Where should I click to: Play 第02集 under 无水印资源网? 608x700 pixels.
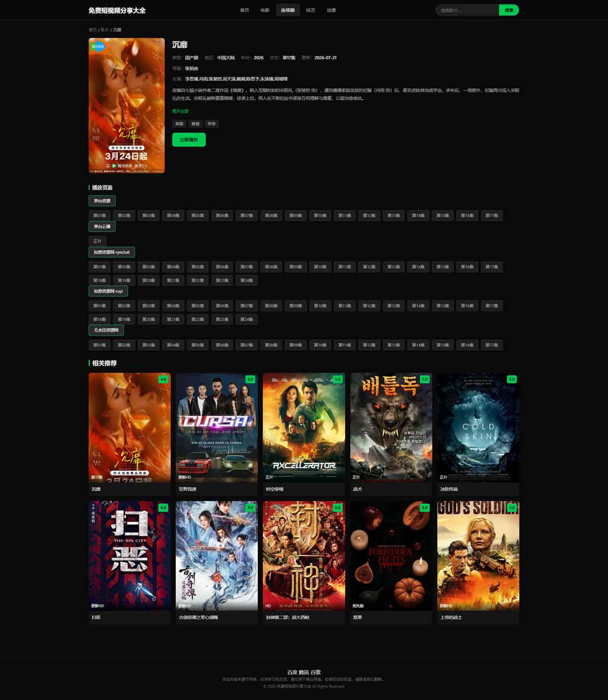point(124,345)
